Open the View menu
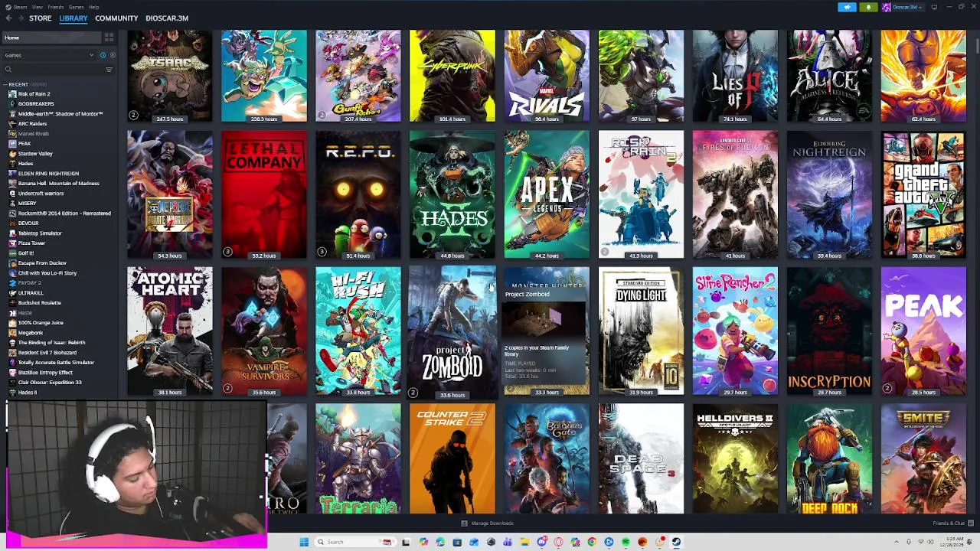The width and height of the screenshot is (980, 551). (37, 7)
